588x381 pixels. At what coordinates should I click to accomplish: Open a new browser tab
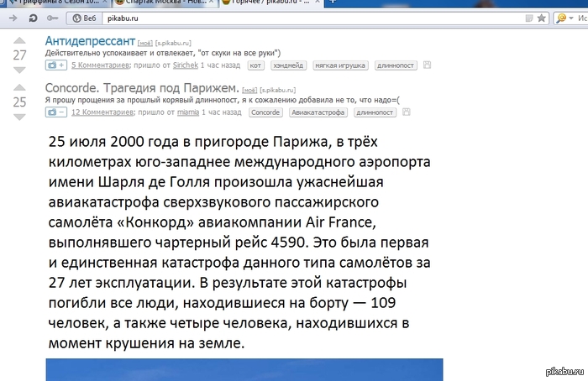[x=333, y=2]
